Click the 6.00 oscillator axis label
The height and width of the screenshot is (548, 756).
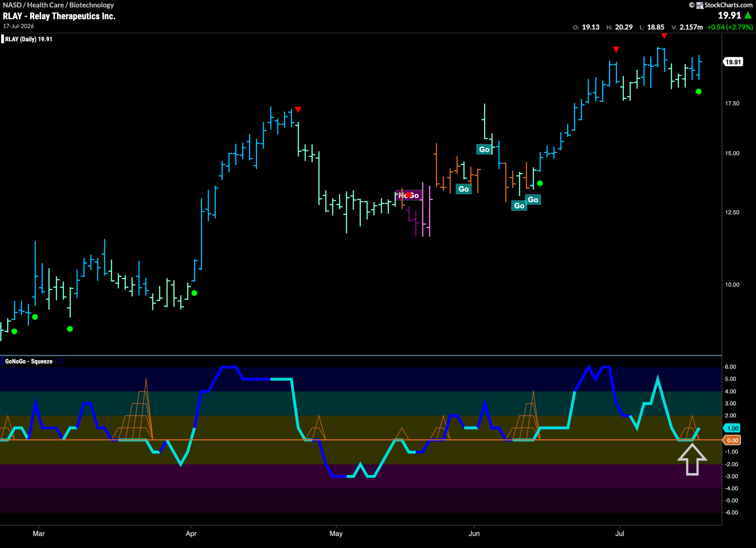tap(730, 367)
